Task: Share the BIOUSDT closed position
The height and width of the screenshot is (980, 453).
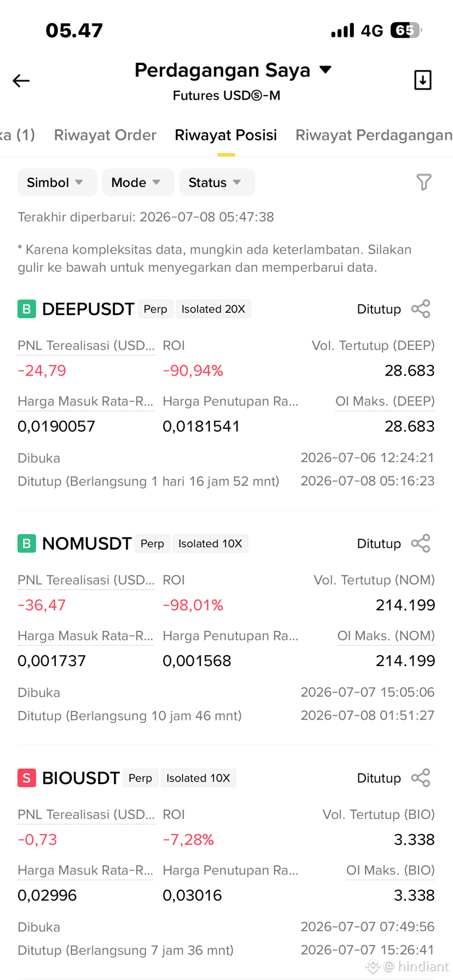Action: pyautogui.click(x=421, y=778)
